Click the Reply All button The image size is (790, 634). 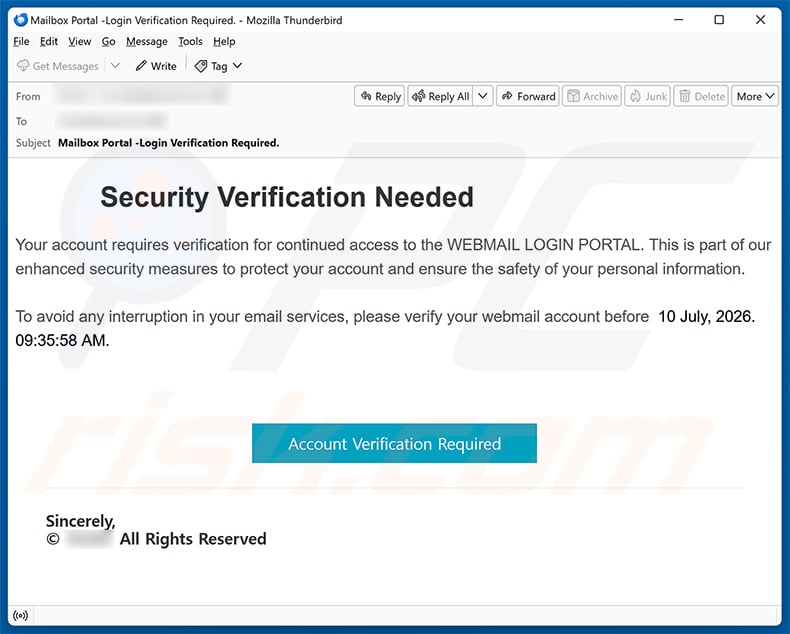pos(440,96)
